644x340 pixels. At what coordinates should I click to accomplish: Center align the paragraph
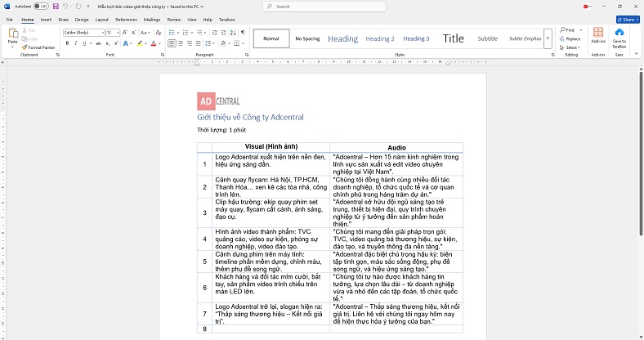[181, 42]
